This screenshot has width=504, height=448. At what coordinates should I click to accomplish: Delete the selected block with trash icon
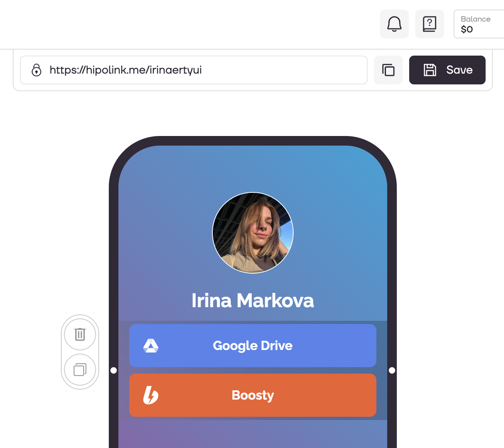[x=80, y=334]
